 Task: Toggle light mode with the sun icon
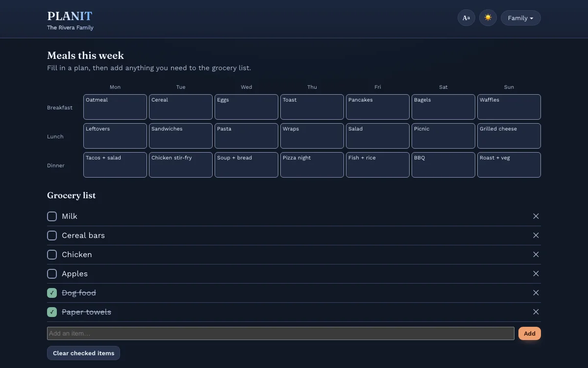[x=488, y=18]
